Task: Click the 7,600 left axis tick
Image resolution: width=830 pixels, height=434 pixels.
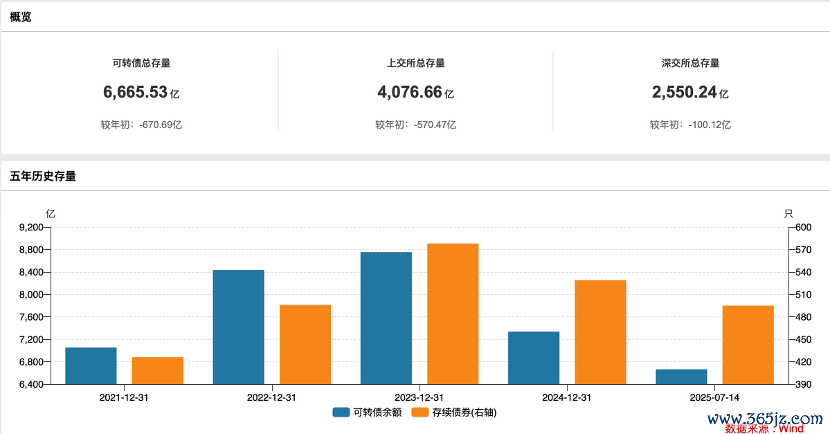Action: point(31,317)
